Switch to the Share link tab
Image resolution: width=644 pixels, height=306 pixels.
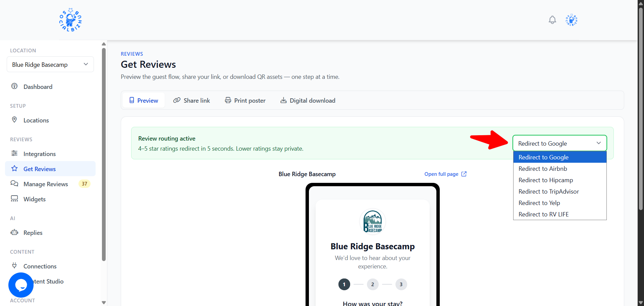coord(192,100)
